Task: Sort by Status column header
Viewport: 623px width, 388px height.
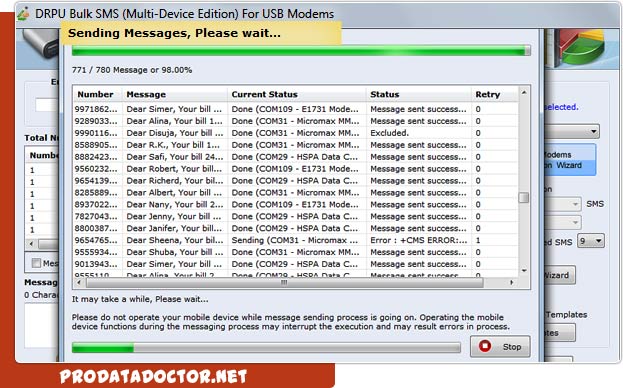Action: tap(419, 95)
